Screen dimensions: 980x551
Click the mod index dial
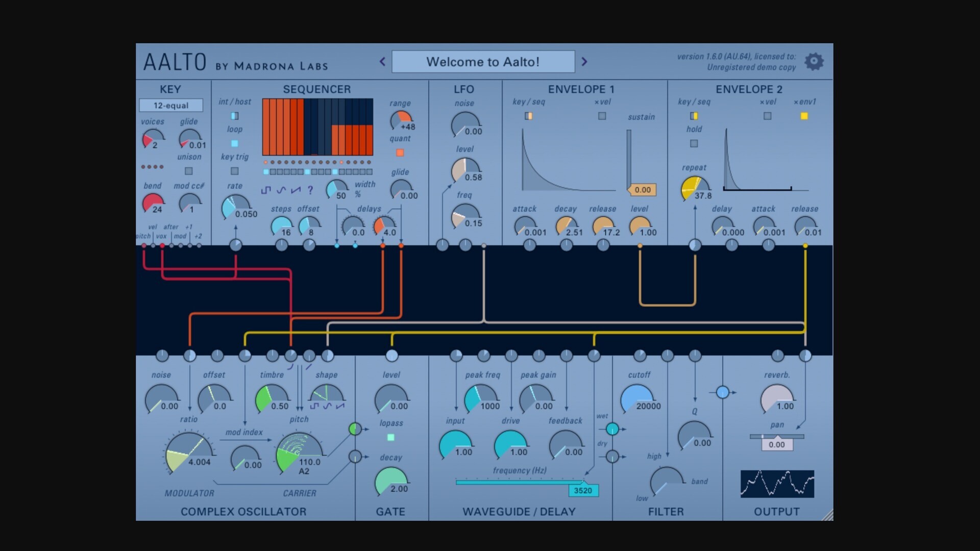coord(245,458)
